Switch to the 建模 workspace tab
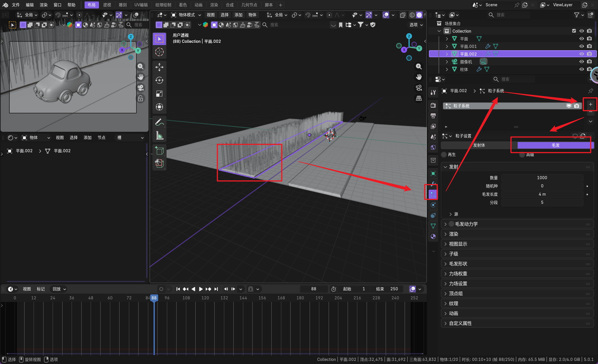598x364 pixels. pos(107,5)
